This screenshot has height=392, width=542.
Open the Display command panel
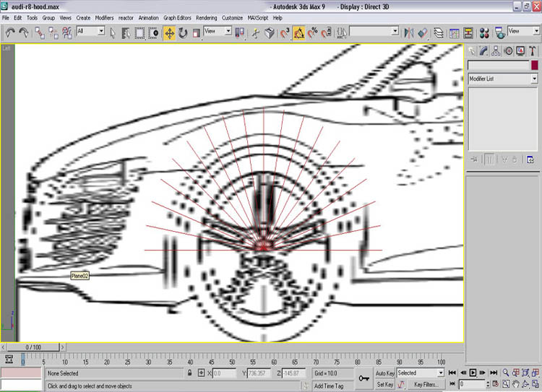click(x=520, y=51)
